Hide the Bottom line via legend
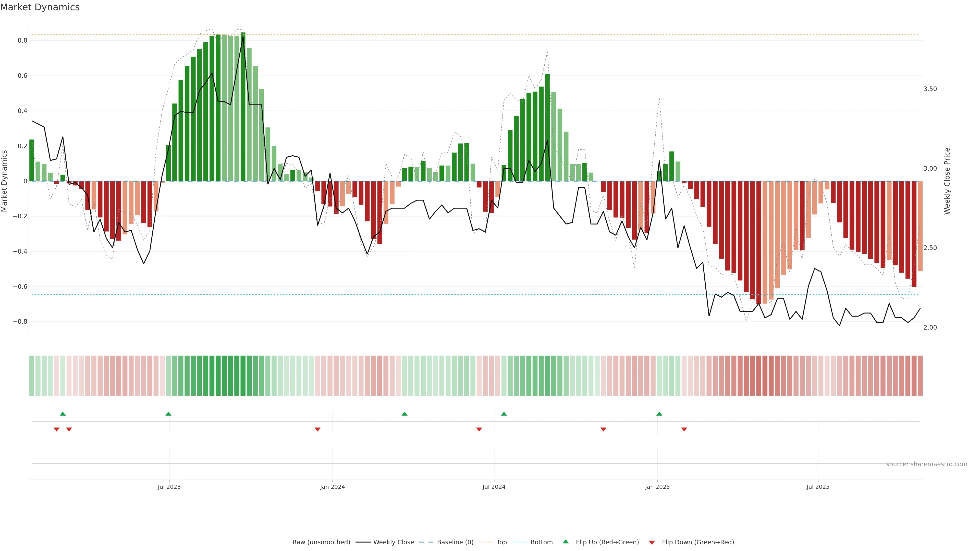The width and height of the screenshot is (980, 551). (541, 542)
